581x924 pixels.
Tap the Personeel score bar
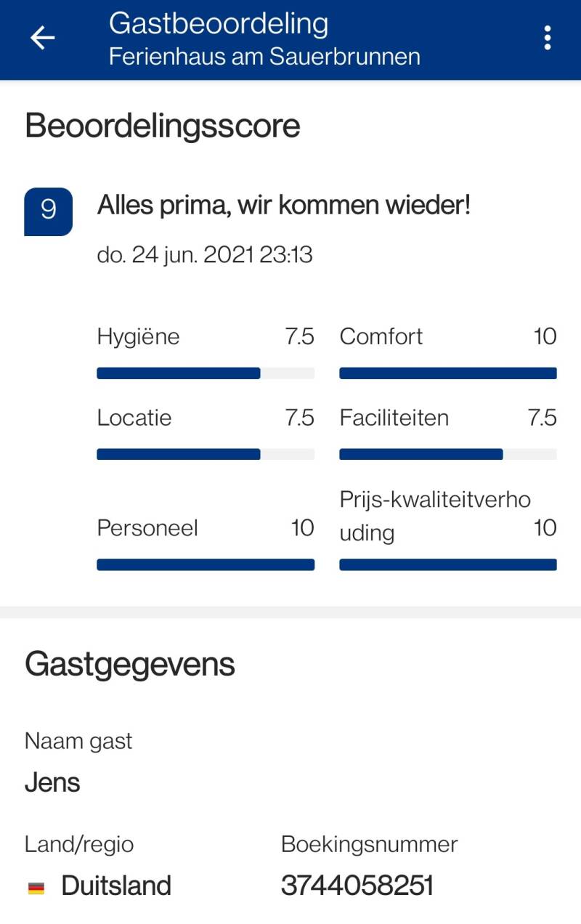point(205,565)
